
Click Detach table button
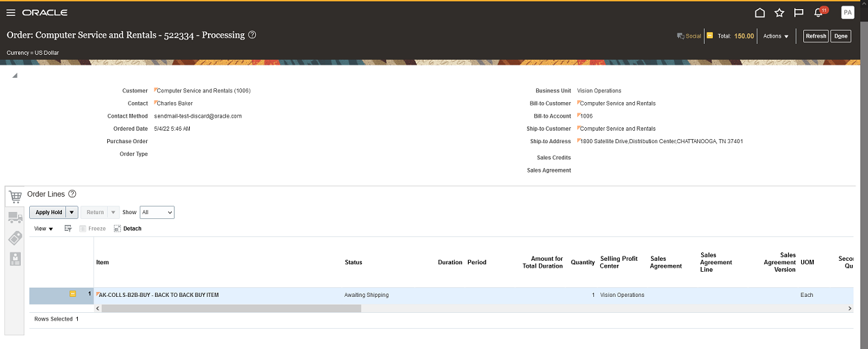[127, 228]
